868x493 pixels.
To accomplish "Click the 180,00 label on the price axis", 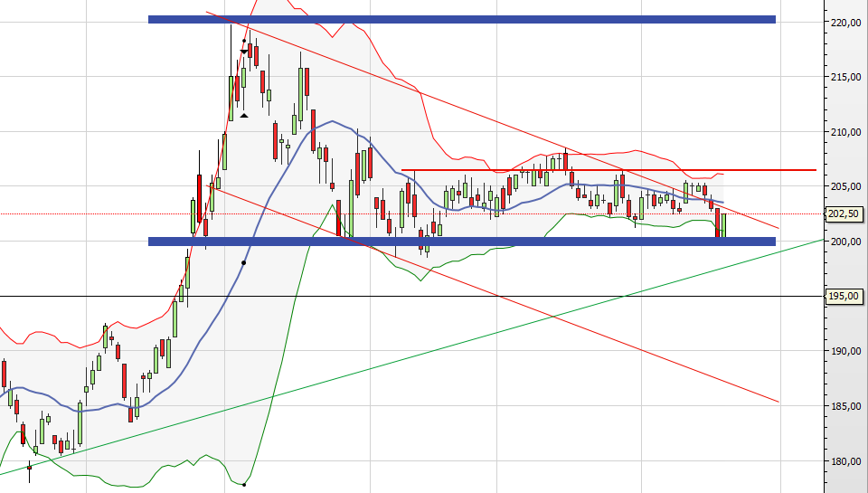I will coord(843,460).
